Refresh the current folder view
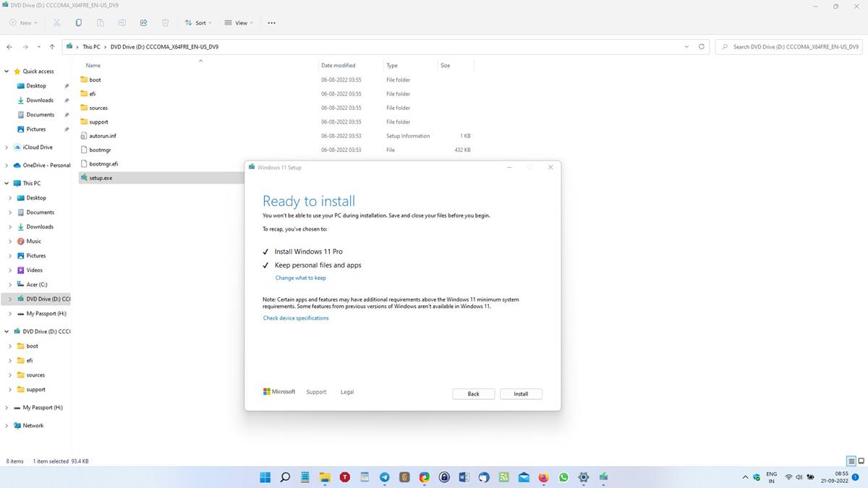The width and height of the screenshot is (868, 488). pos(701,46)
